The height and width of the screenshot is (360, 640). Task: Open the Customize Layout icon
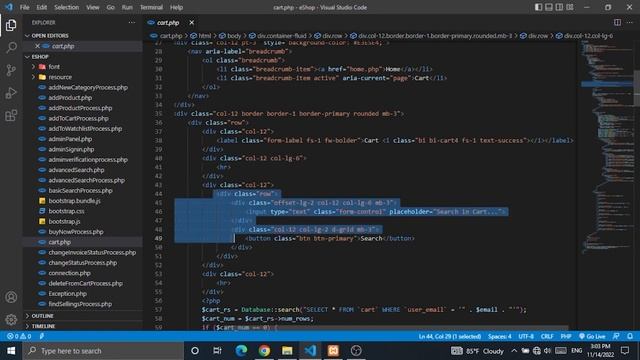[570, 7]
